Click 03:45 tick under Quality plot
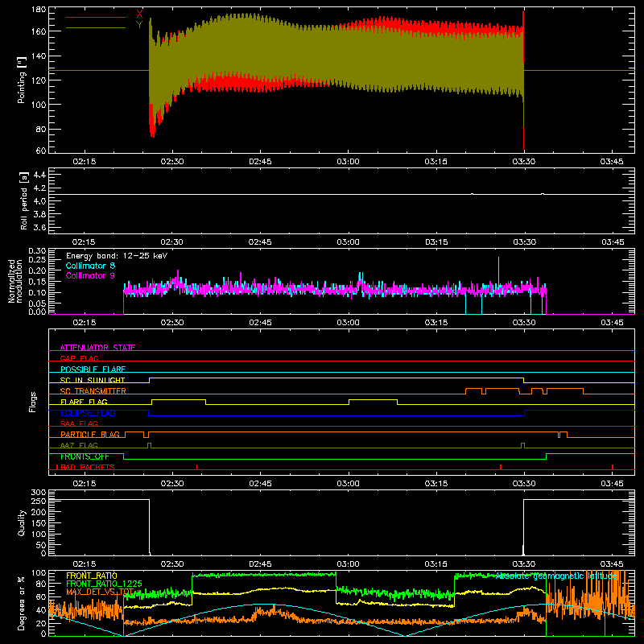This screenshot has height=644, width=644. pos(612,564)
